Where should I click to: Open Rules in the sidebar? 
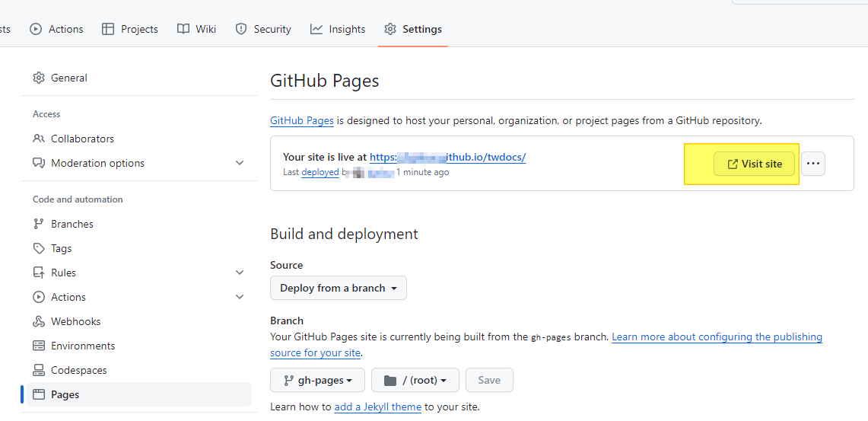coord(139,273)
